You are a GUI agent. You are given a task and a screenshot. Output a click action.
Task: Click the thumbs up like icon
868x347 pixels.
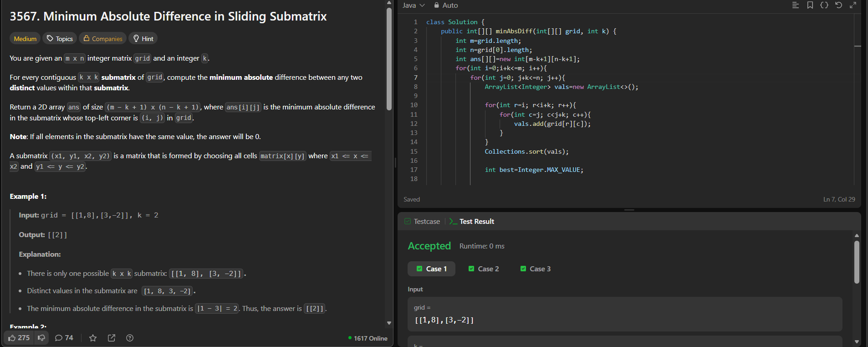(x=12, y=338)
